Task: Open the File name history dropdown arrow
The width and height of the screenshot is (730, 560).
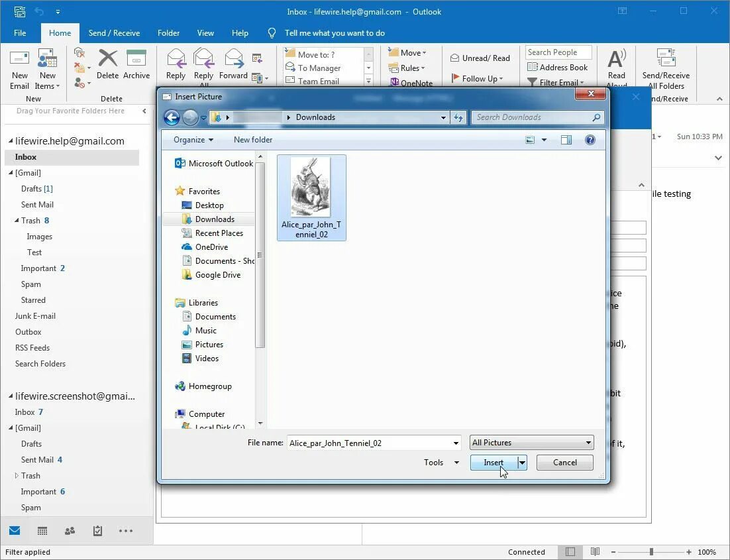Action: click(x=456, y=443)
